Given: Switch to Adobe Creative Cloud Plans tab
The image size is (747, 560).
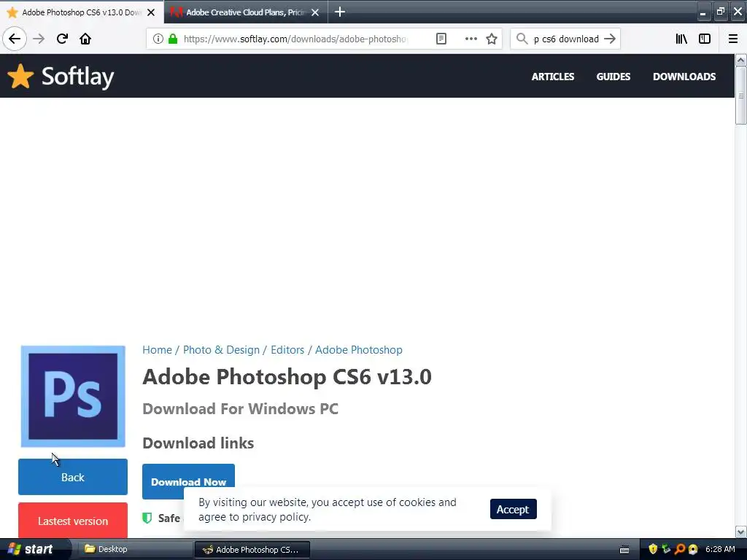Looking at the screenshot, I should click(x=246, y=12).
